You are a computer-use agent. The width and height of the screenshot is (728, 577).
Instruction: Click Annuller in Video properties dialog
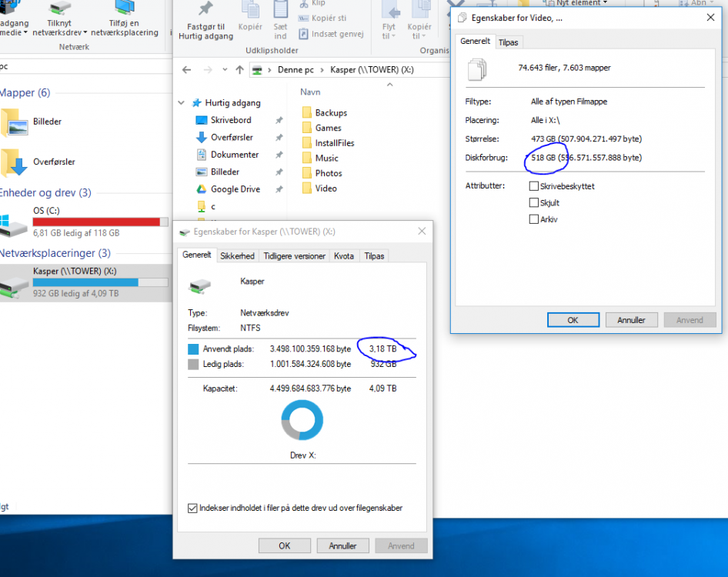(632, 320)
